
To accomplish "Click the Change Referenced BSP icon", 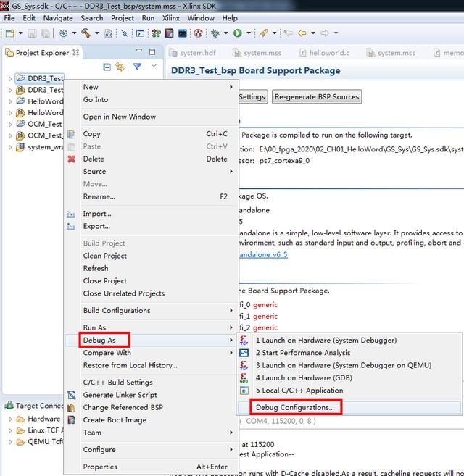I will pyautogui.click(x=71, y=407).
